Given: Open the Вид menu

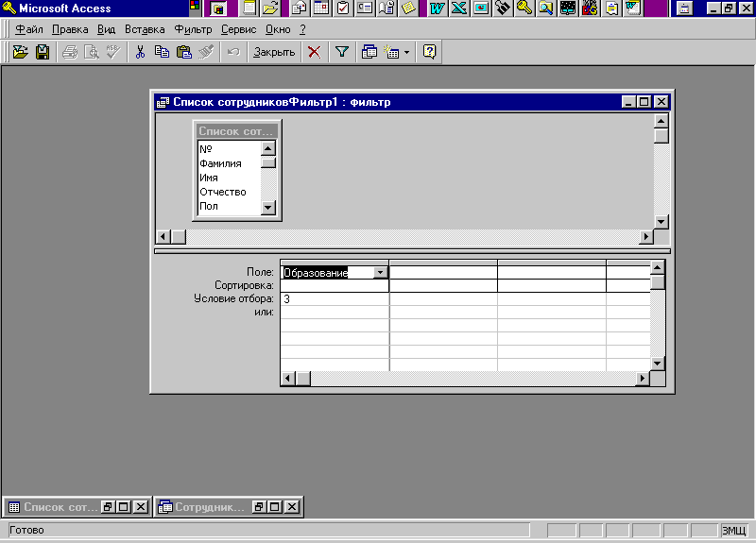Looking at the screenshot, I should pos(106,29).
